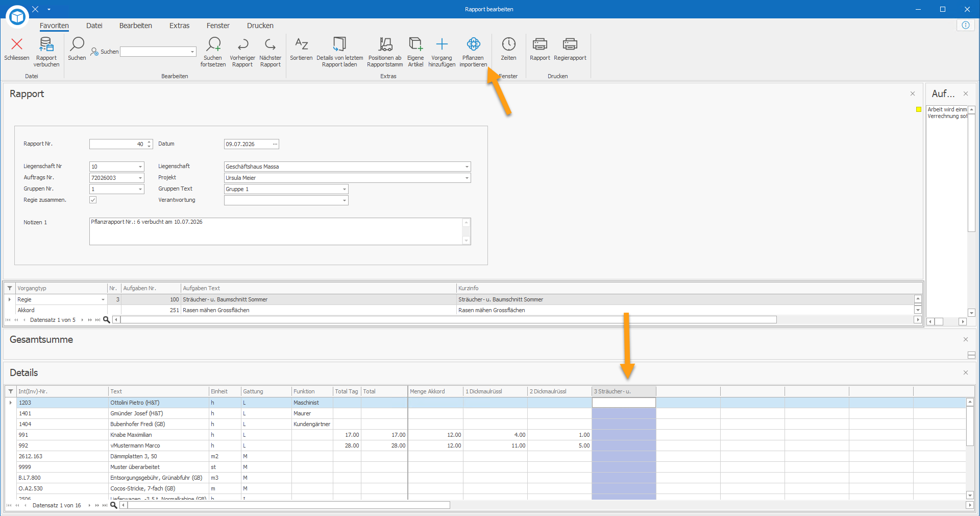Image resolution: width=980 pixels, height=516 pixels.
Task: Click search icon in Details navigator
Action: click(x=114, y=505)
